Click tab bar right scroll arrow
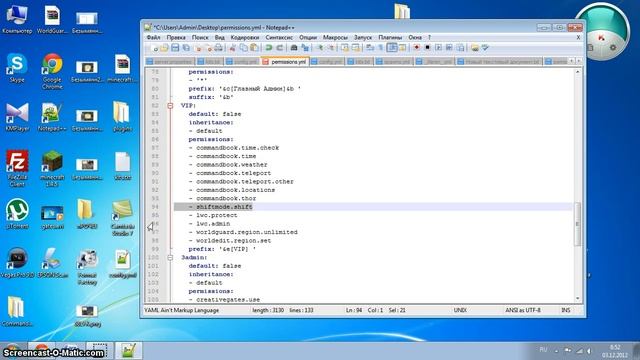The width and height of the screenshot is (640, 360). (x=578, y=61)
